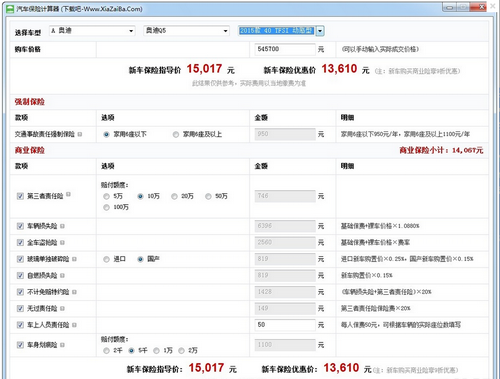The height and width of the screenshot is (379, 500).
Task: Click the compulsory insurance amount field 950
Action: 285,134
